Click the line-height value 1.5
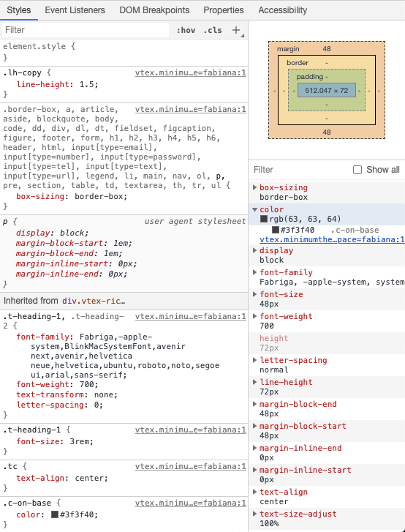 tap(87, 84)
